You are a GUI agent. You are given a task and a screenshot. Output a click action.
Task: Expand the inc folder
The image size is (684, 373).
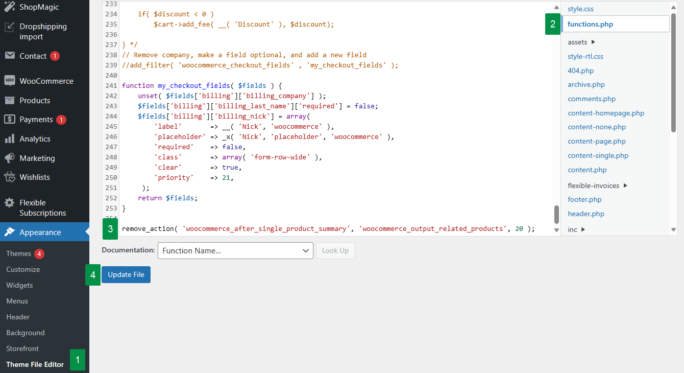pyautogui.click(x=576, y=229)
